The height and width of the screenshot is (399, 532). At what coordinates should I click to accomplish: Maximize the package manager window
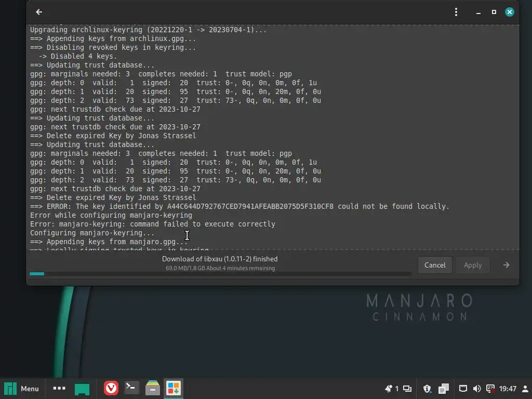[494, 12]
